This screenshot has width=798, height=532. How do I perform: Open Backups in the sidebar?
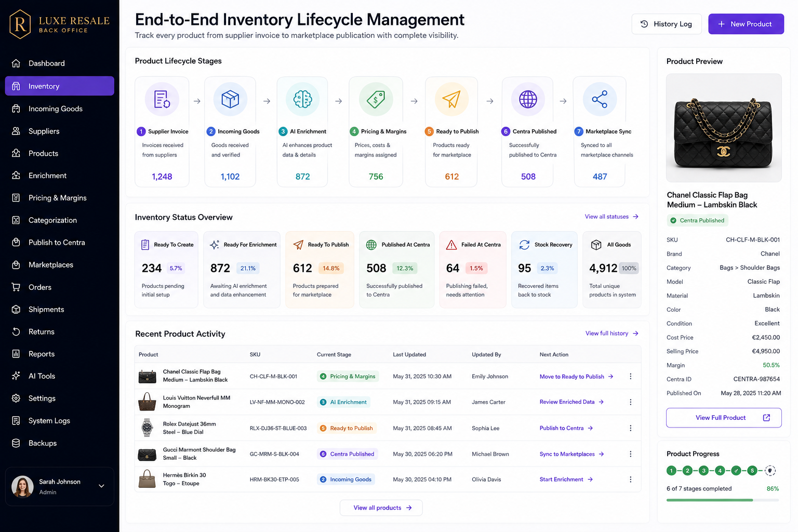[60, 443]
